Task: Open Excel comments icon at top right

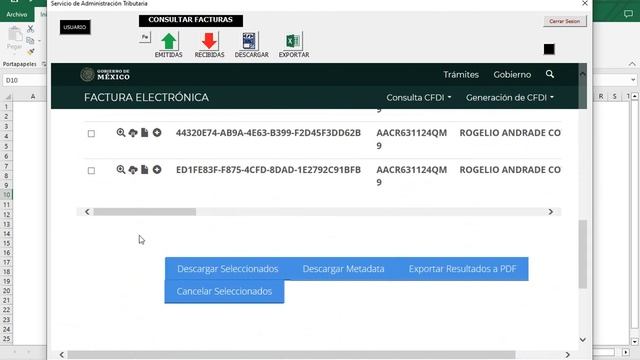Action: pyautogui.click(x=628, y=14)
